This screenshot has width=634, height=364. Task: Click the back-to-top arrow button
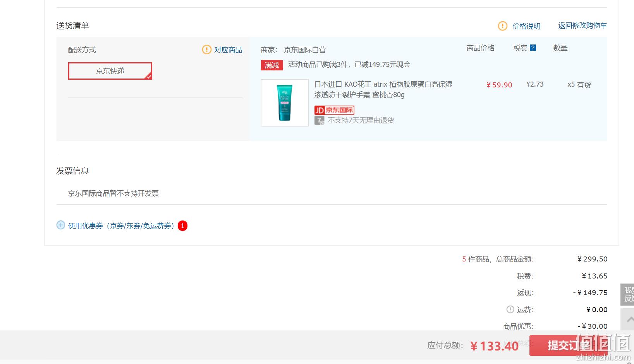[627, 320]
